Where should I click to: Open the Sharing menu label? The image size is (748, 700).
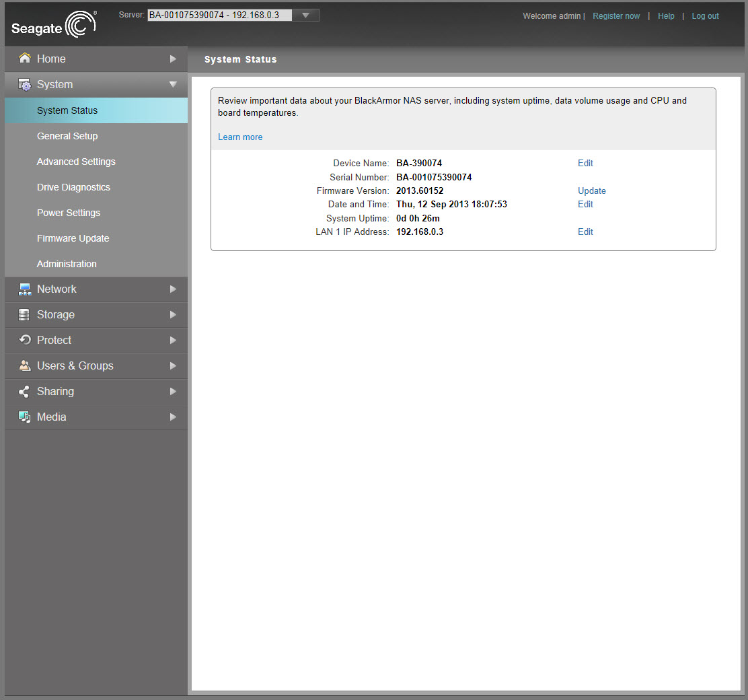56,392
